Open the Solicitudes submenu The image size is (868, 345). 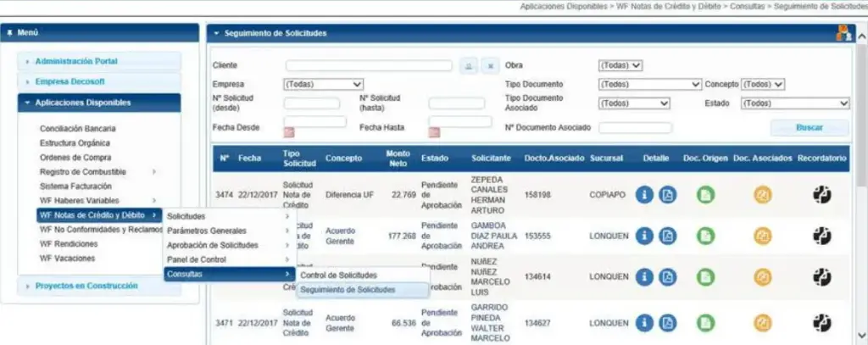pyautogui.click(x=229, y=216)
